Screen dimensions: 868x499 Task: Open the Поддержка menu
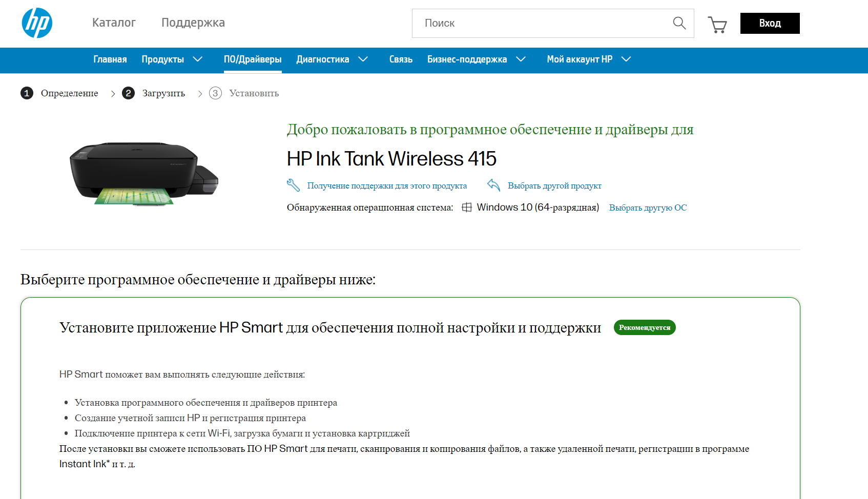click(193, 23)
